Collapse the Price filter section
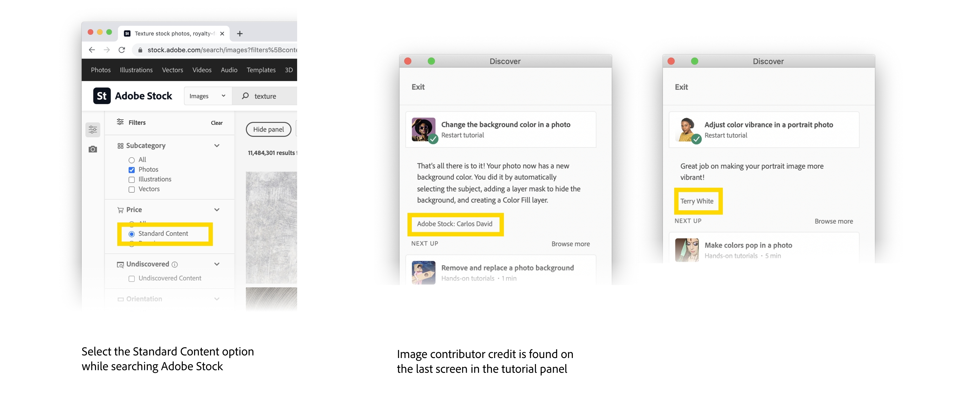The height and width of the screenshot is (398, 980). coord(217,210)
